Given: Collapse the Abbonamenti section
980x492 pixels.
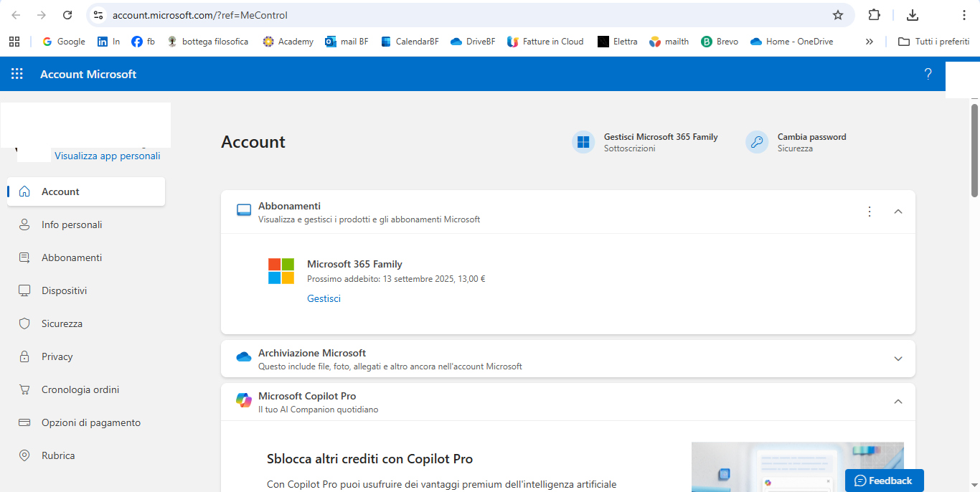Looking at the screenshot, I should (x=898, y=212).
